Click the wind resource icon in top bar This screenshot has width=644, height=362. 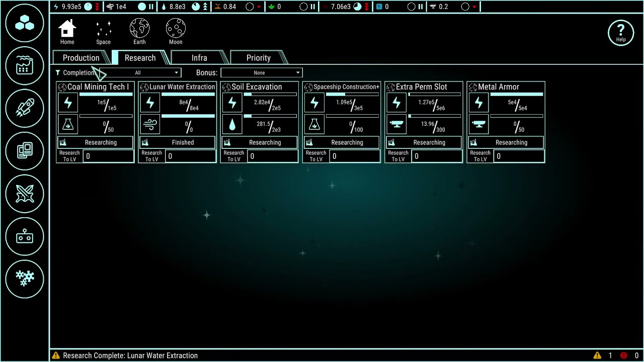point(110,7)
